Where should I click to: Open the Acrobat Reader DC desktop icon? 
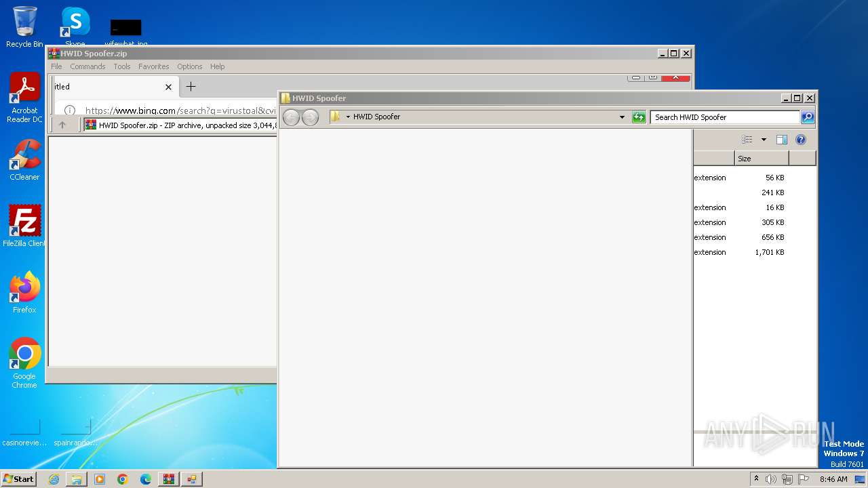click(x=24, y=98)
